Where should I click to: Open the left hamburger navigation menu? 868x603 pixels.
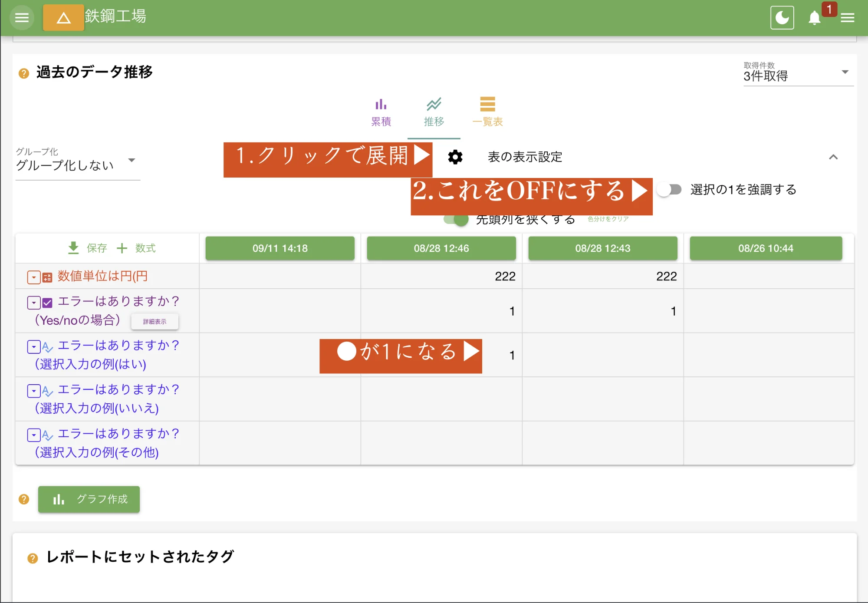click(22, 18)
